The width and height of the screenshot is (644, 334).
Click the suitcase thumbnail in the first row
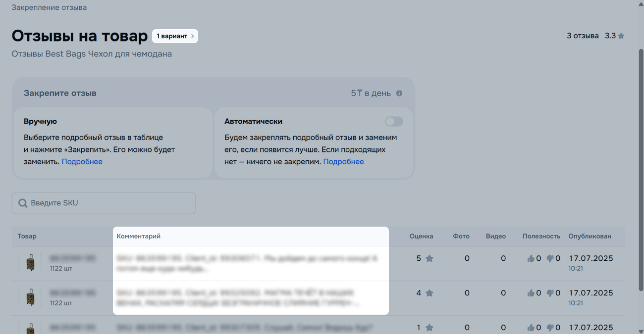(x=31, y=263)
